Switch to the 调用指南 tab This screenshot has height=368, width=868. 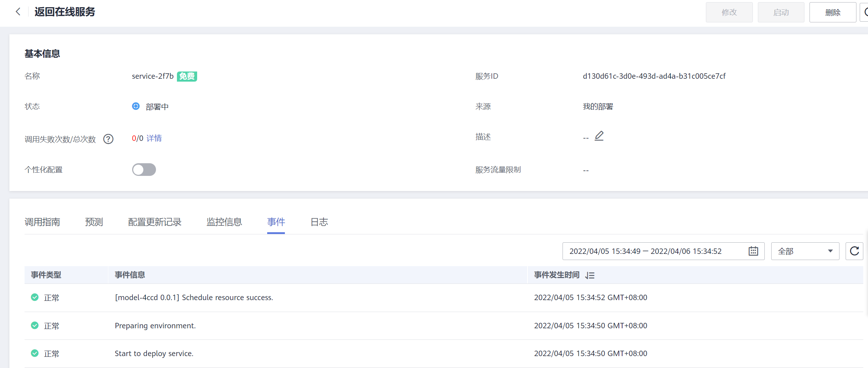(x=42, y=222)
